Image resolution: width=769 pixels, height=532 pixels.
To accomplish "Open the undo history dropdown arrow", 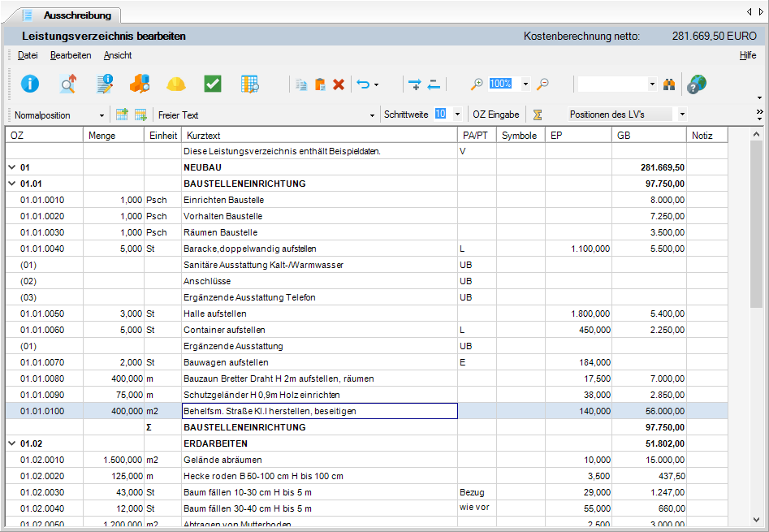I will (376, 84).
